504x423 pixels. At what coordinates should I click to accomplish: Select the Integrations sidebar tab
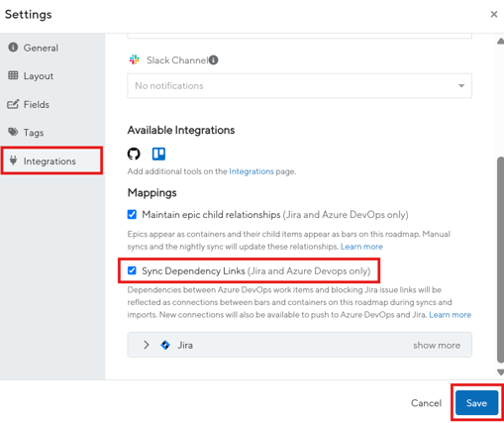pyautogui.click(x=52, y=160)
